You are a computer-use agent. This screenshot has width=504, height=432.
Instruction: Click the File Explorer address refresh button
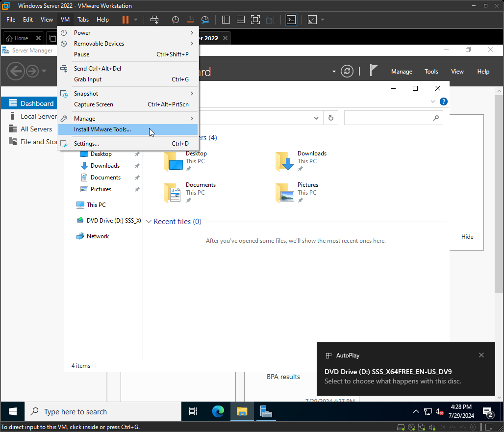331,118
